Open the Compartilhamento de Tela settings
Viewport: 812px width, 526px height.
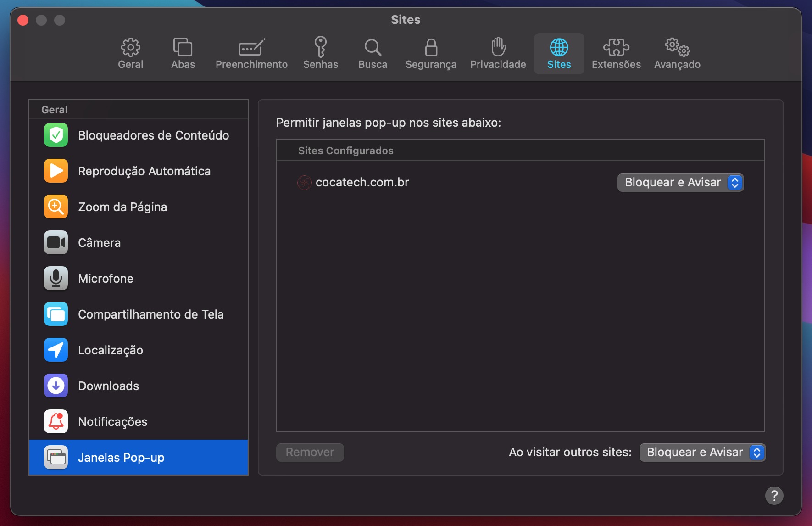tap(150, 314)
